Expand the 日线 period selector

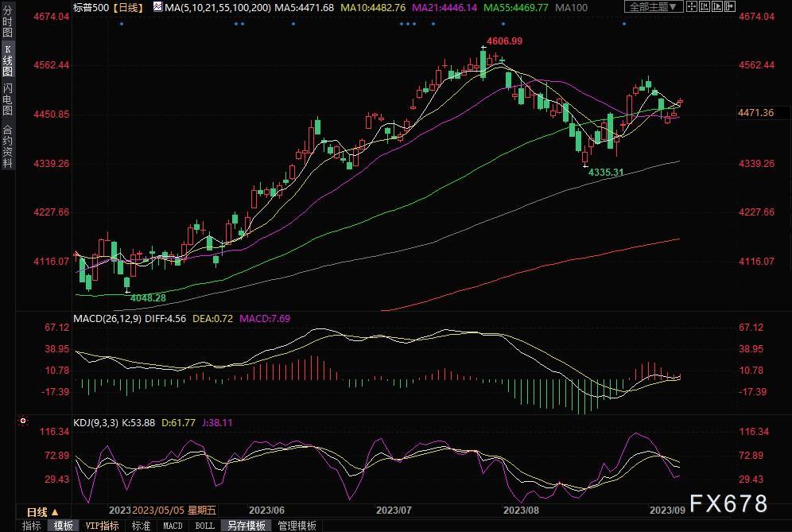click(x=43, y=512)
